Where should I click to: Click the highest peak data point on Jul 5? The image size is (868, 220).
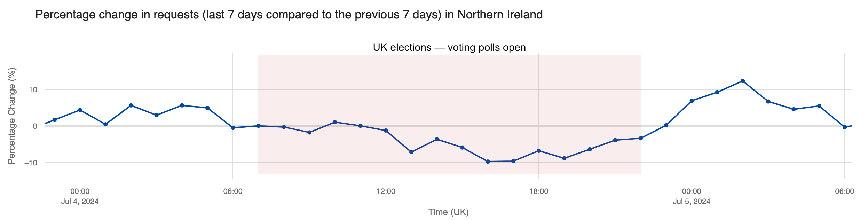[x=742, y=81]
